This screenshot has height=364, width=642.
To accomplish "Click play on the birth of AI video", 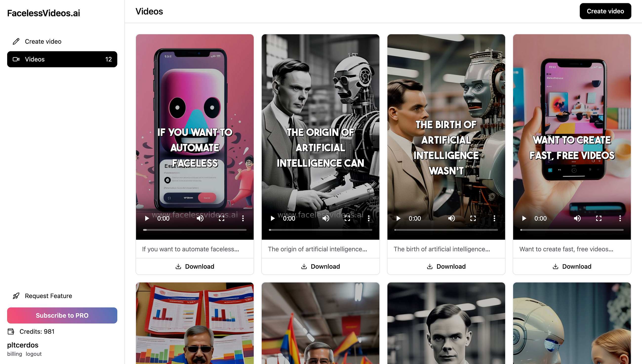I will click(398, 218).
